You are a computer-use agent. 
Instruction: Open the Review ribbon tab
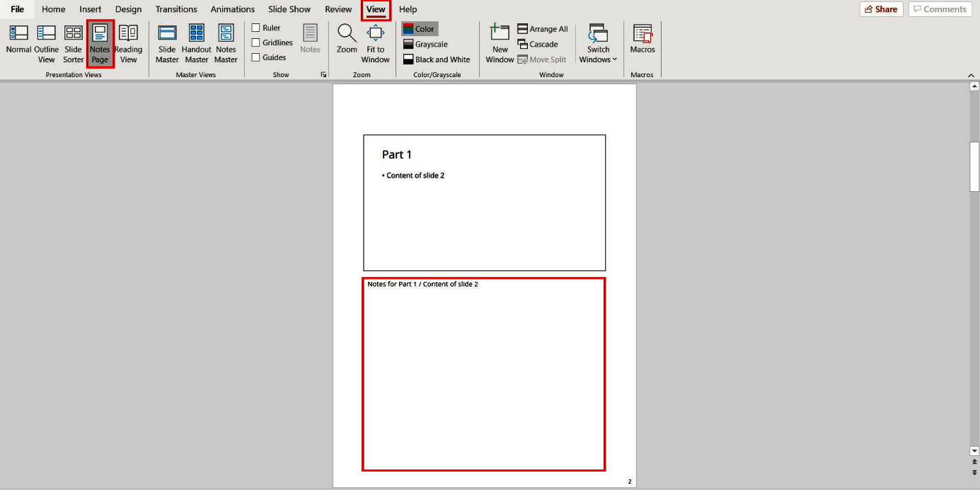coord(338,9)
